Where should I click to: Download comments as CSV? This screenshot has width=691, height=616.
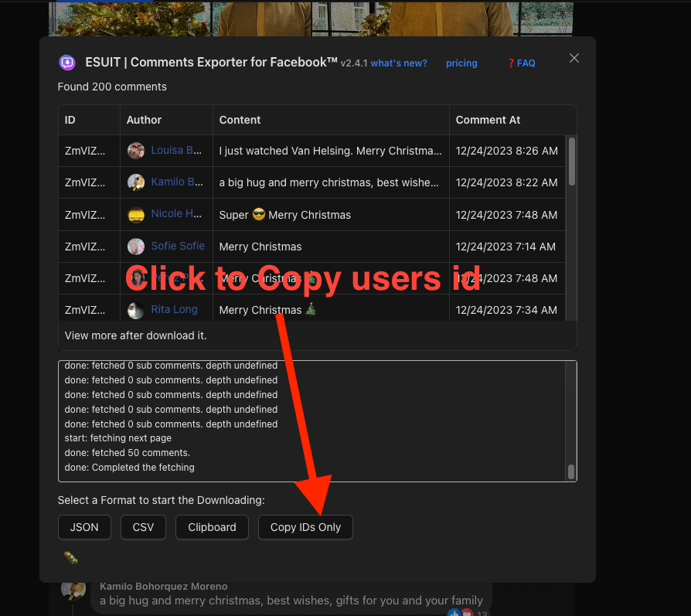coord(143,527)
